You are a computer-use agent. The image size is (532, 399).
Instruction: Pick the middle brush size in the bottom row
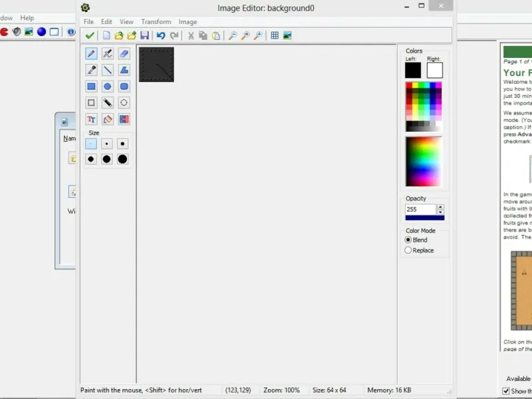(x=106, y=159)
